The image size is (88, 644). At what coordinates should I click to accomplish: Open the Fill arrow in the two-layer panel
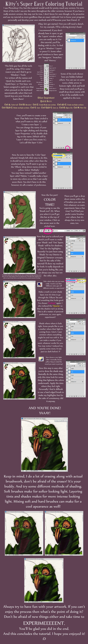click(71, 117)
